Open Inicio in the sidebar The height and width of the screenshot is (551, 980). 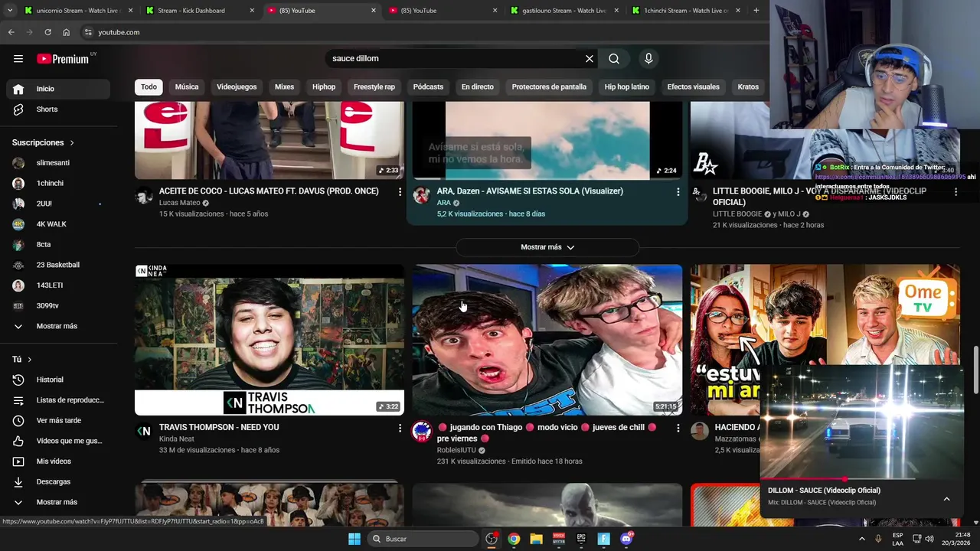point(58,89)
